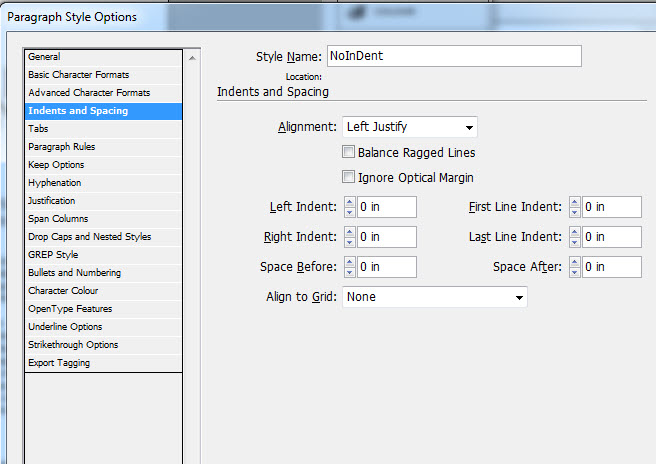Expand the Align to Grid dropdown

[x=434, y=297]
